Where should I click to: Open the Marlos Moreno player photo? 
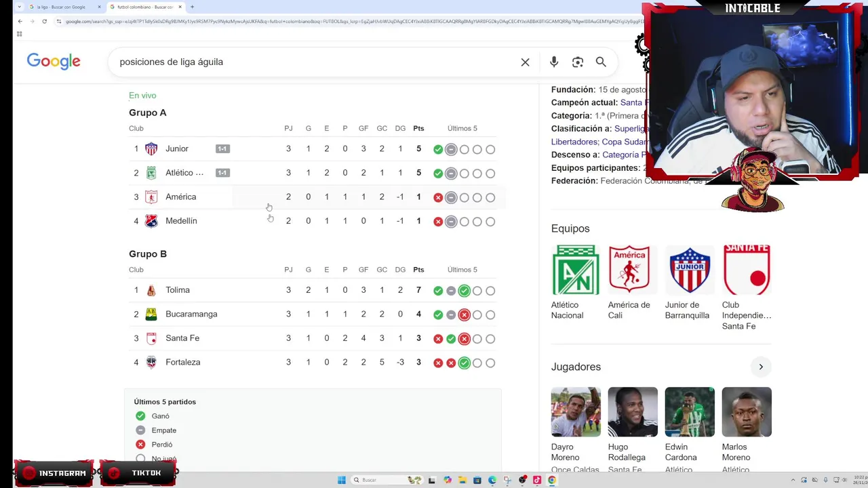(x=747, y=412)
